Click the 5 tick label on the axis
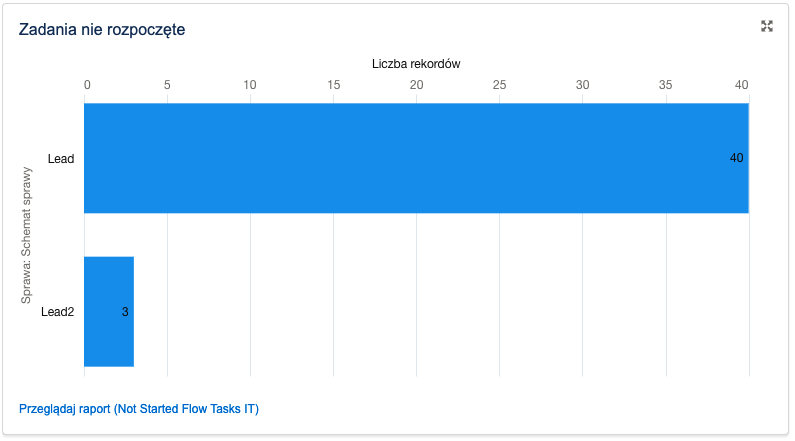The width and height of the screenshot is (795, 441). (167, 85)
